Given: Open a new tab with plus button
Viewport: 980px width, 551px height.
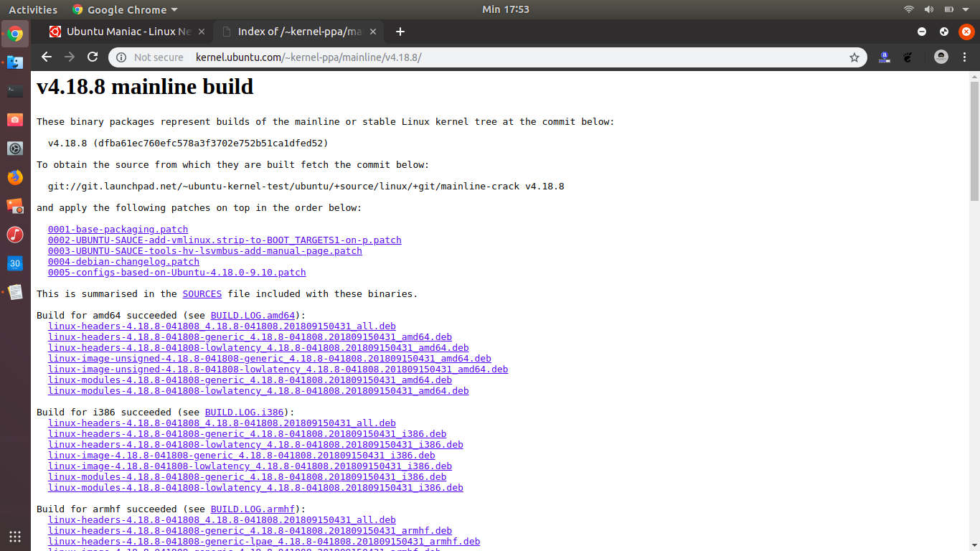Looking at the screenshot, I should [400, 32].
